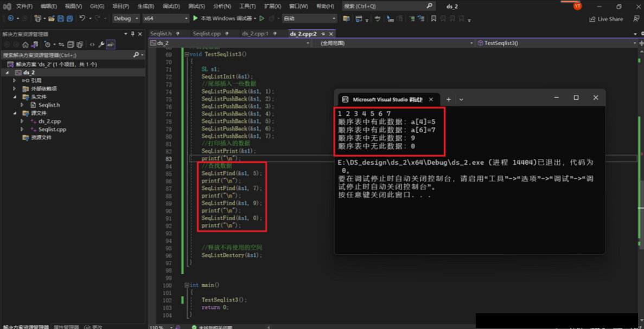Screen dimensions: 644x329
Task: Expand the 引用 node in Solution Explorer
Action: click(x=14, y=80)
